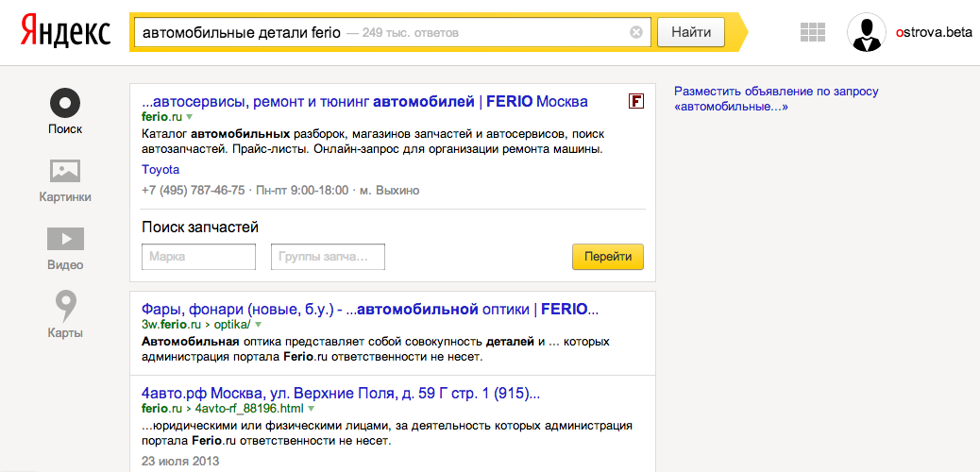Open result '4авто.рф Москва, ул. Верхние Поля'
Screen dimensions: 980x472
tap(341, 394)
